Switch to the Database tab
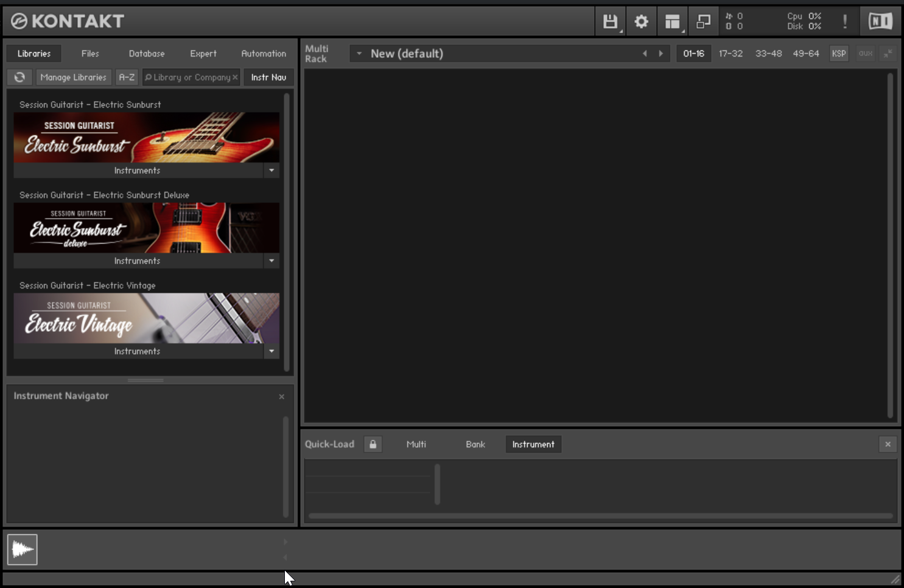This screenshot has height=588, width=904. pyautogui.click(x=147, y=54)
